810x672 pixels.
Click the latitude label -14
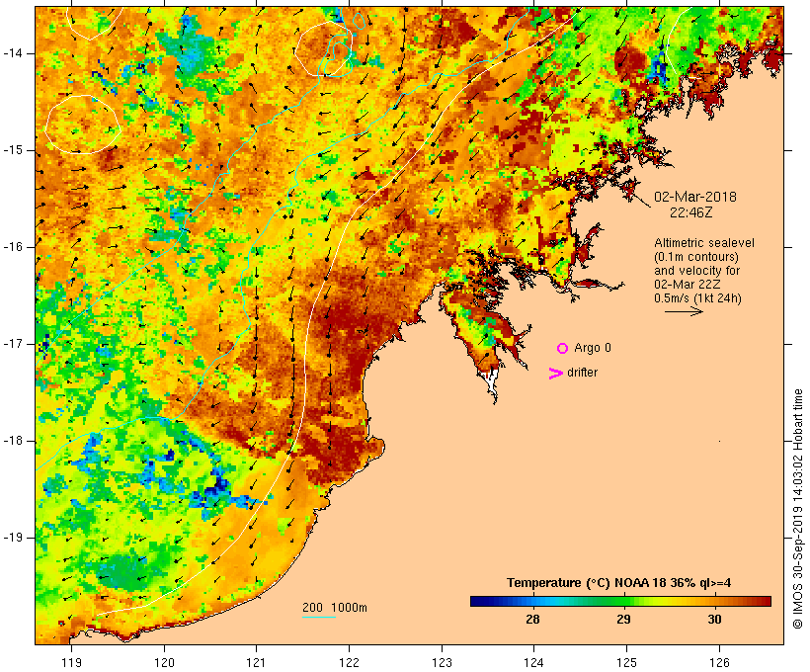(12, 53)
